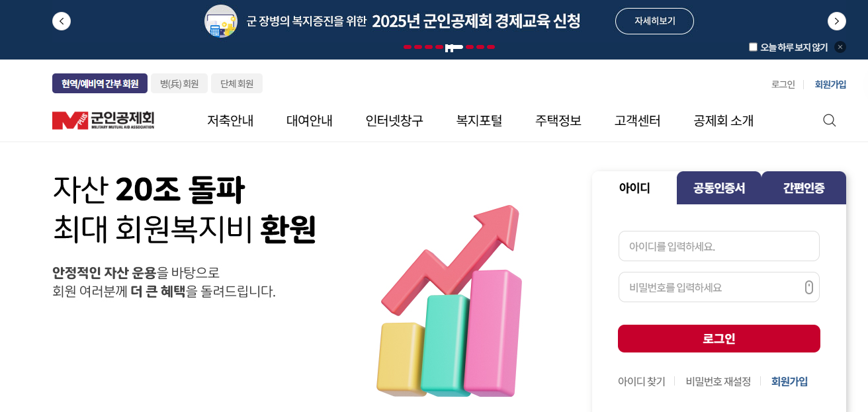868x412 pixels.
Task: Click the calculator illustration icon in the banner
Action: coord(220,21)
